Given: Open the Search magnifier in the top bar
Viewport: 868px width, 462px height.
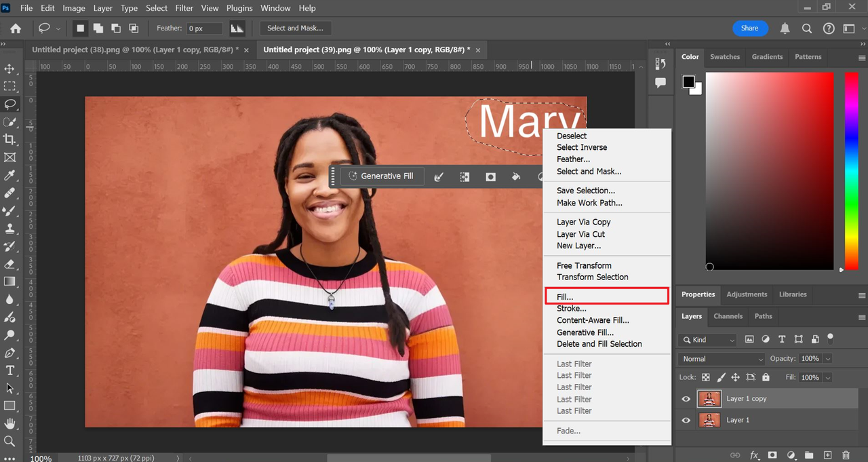Looking at the screenshot, I should click(806, 28).
